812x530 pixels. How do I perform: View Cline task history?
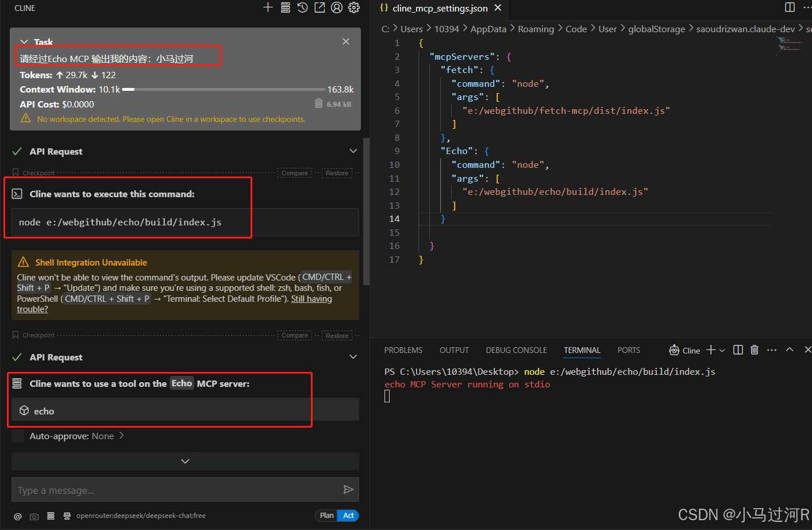tap(303, 7)
